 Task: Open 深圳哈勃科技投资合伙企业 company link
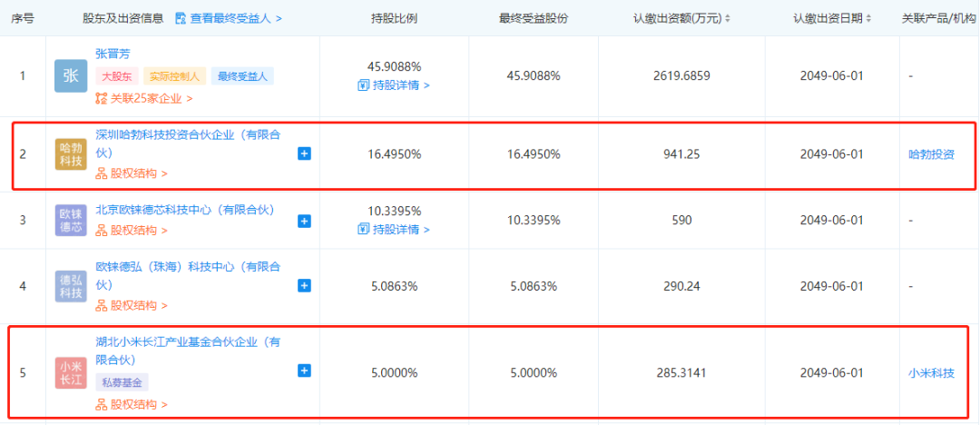click(188, 143)
